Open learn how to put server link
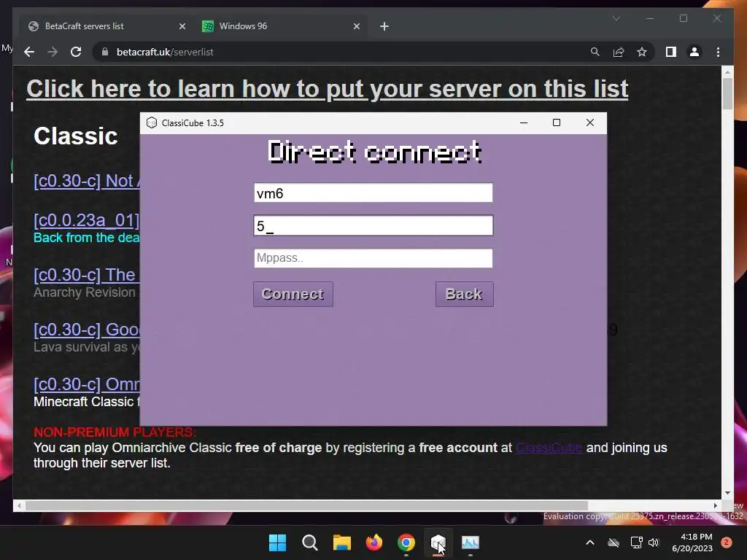Screen dimensions: 747x560 [x=328, y=89]
